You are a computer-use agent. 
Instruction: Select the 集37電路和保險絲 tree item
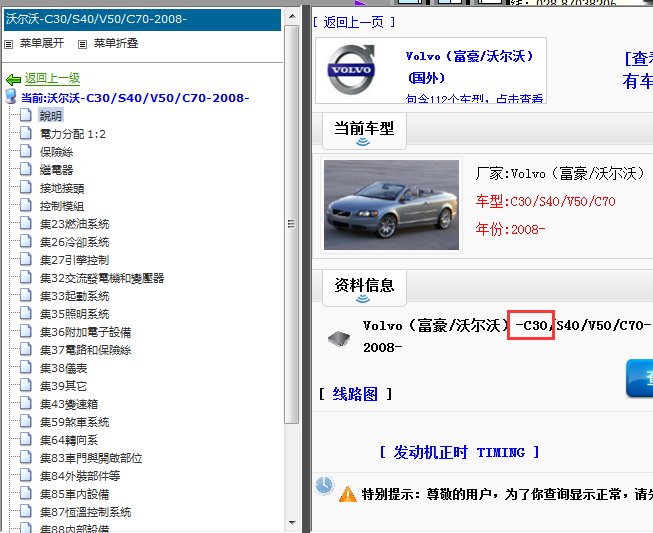(x=85, y=350)
